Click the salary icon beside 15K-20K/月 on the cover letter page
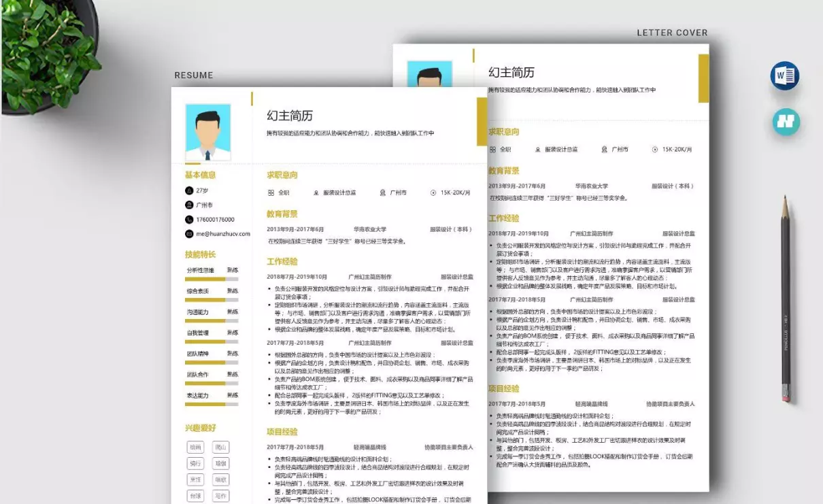 click(654, 149)
